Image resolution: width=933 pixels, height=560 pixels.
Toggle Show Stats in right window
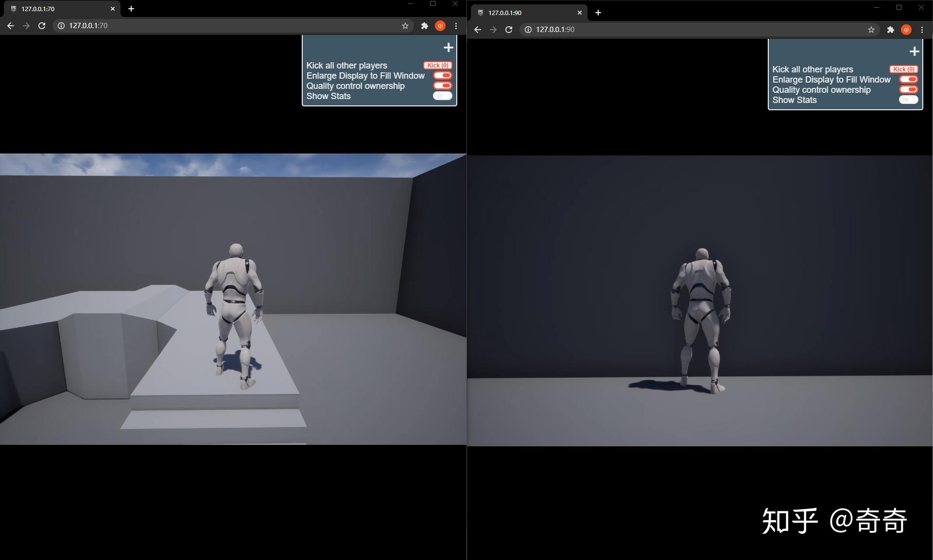[x=908, y=100]
